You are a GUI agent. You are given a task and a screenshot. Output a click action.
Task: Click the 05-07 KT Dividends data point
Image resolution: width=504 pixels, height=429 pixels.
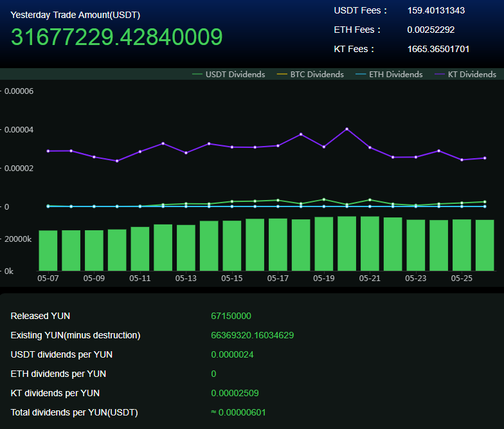pyautogui.click(x=48, y=151)
